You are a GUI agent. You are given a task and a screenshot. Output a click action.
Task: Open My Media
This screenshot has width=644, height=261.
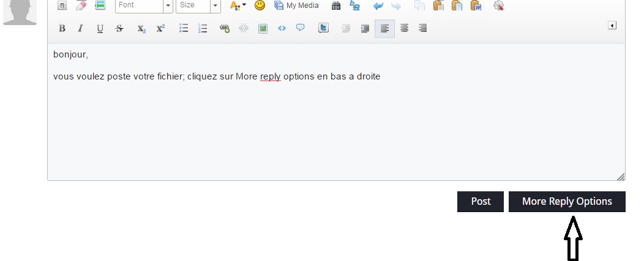(296, 6)
